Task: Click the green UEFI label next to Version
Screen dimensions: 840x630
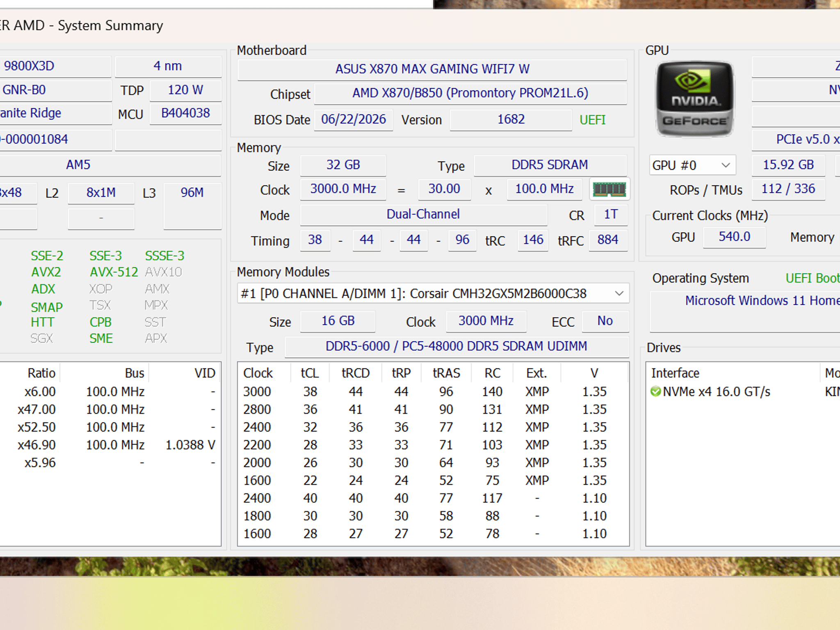Action: pyautogui.click(x=592, y=120)
